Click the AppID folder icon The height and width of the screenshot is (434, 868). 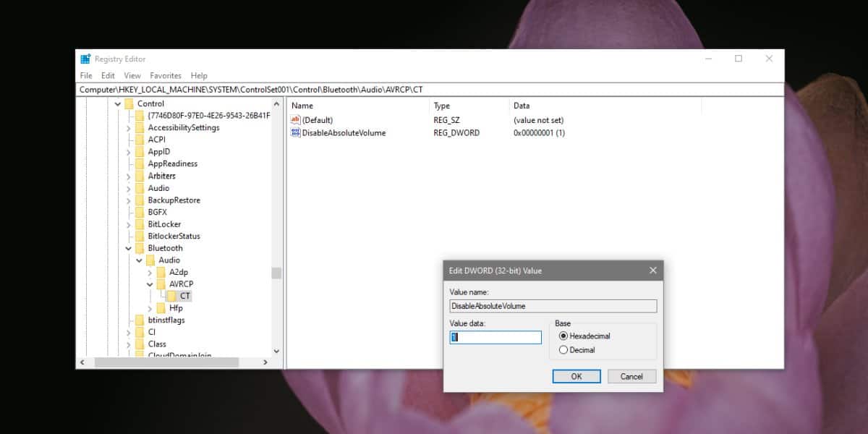point(140,152)
